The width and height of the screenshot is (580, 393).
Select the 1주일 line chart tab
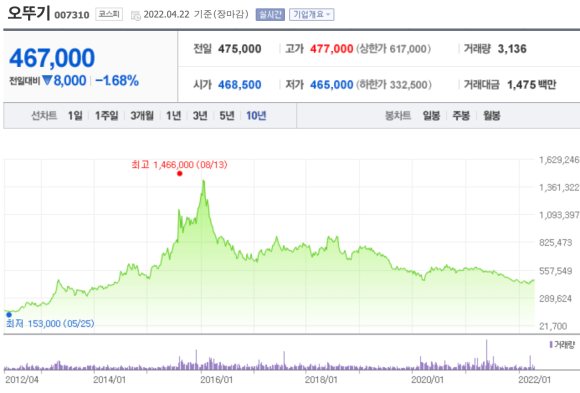pos(107,116)
